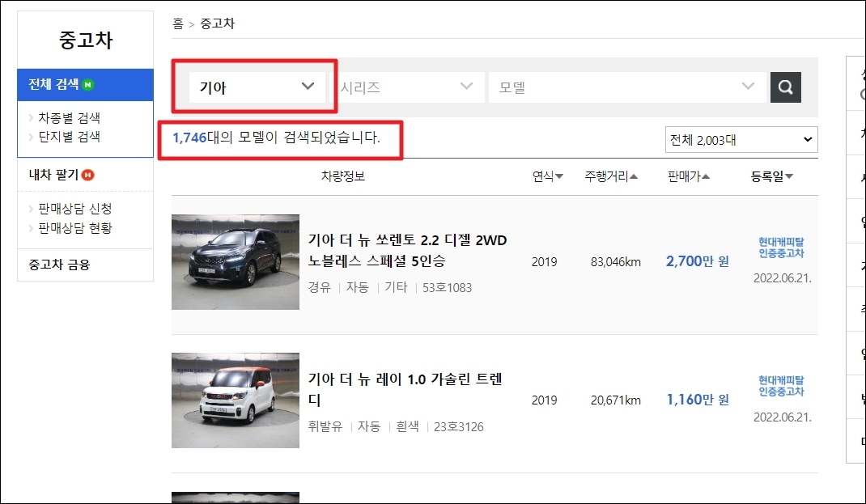The image size is (866, 504).
Task: Click the 2,700만 원 price
Action: (698, 261)
